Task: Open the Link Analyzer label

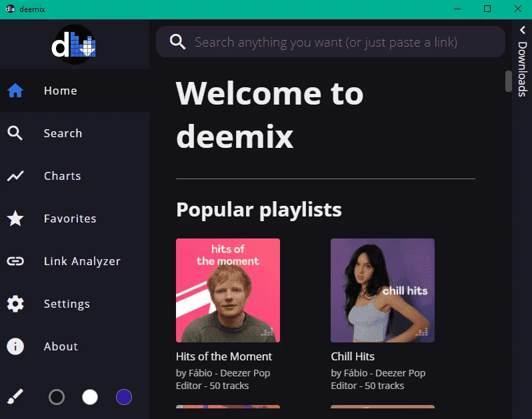Action: click(82, 261)
